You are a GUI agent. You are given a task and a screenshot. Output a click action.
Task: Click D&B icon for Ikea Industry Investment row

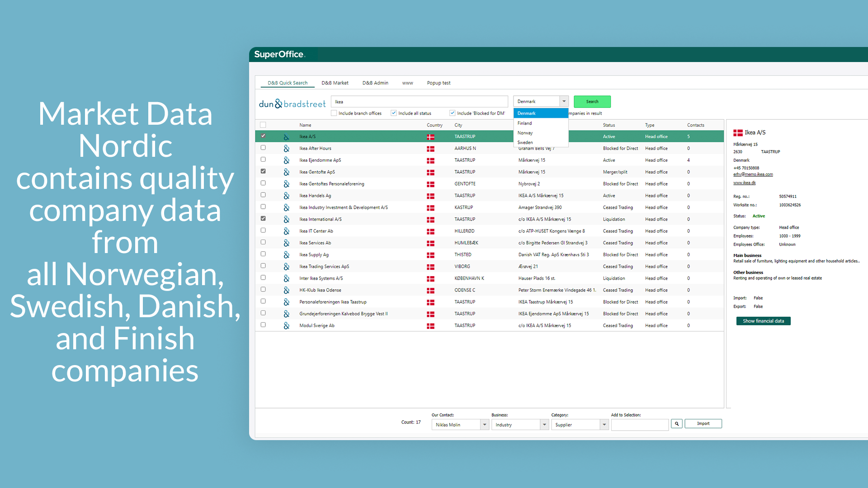pos(286,208)
